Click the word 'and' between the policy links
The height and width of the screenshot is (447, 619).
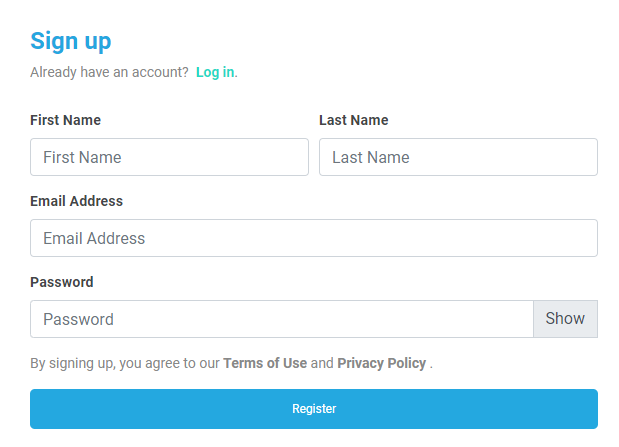click(x=322, y=363)
